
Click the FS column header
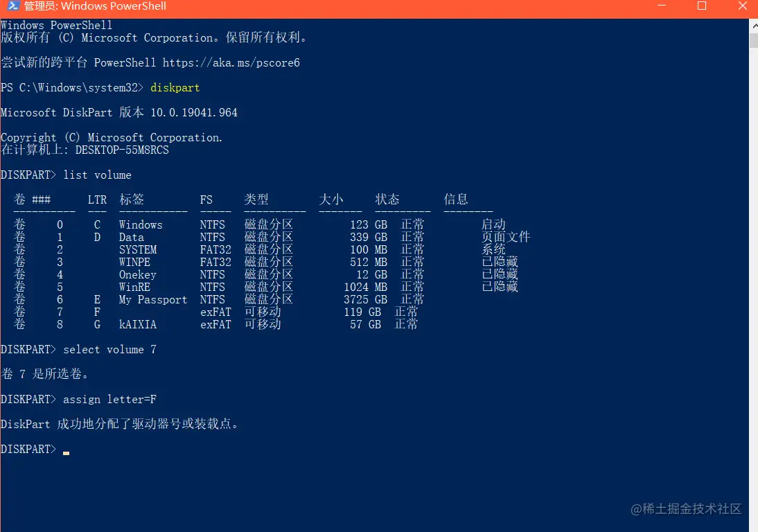tap(206, 199)
